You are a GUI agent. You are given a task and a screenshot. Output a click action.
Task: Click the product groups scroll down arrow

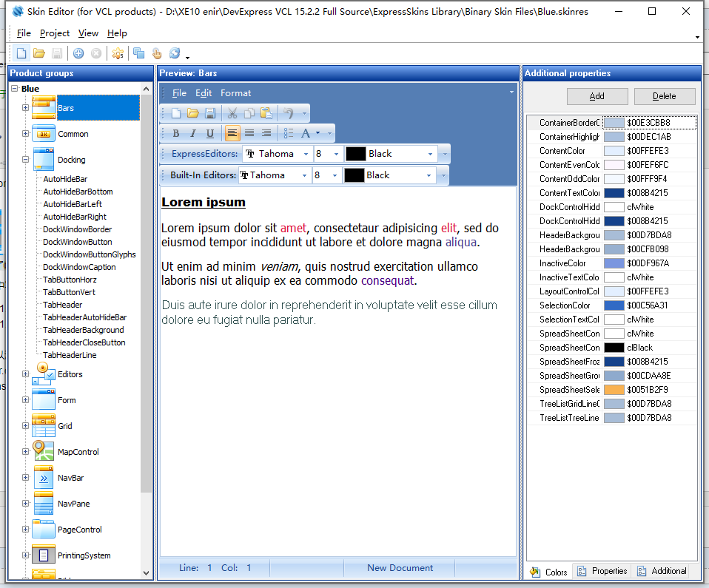(146, 573)
